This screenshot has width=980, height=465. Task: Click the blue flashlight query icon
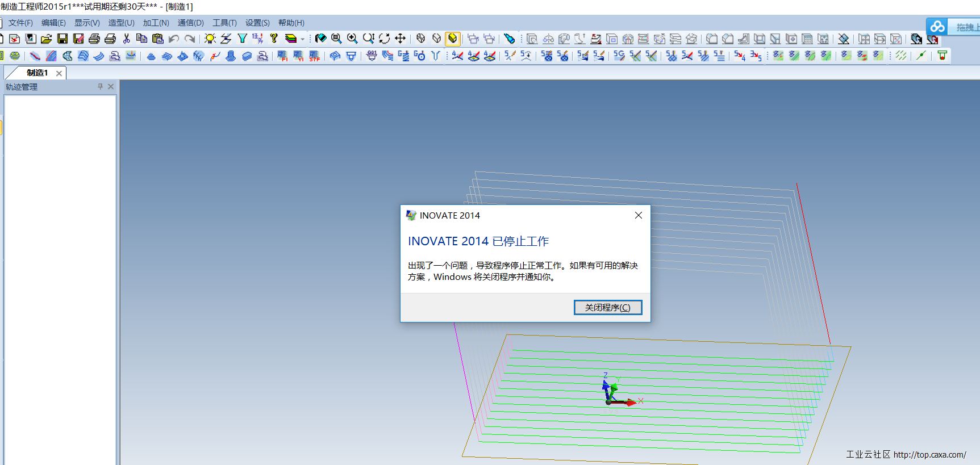(510, 39)
